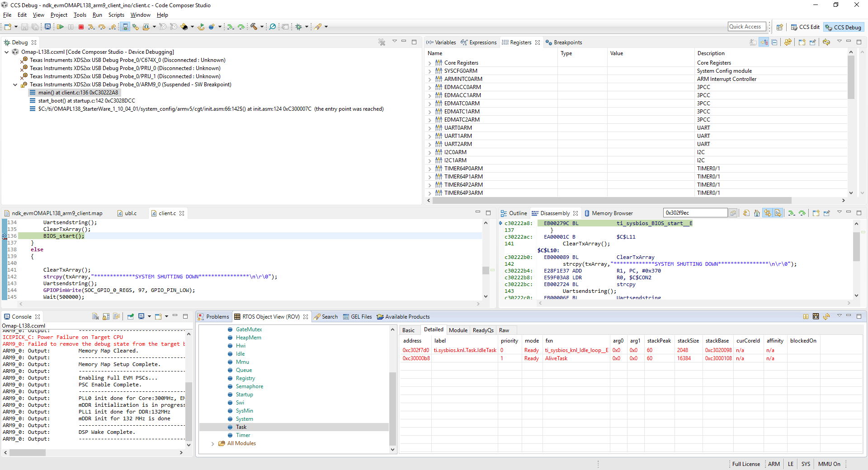Click Collapse All in Registers toolbar
Image resolution: width=868 pixels, height=470 pixels.
click(774, 42)
